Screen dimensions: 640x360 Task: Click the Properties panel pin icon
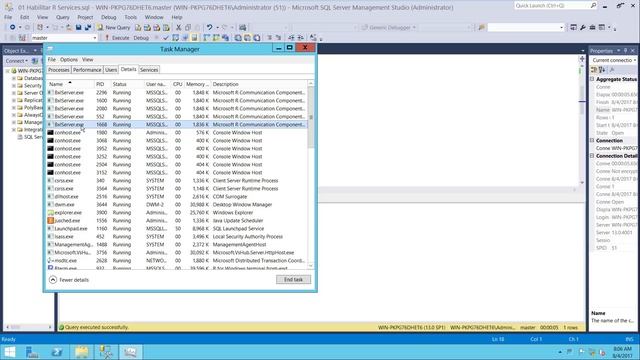click(625, 51)
